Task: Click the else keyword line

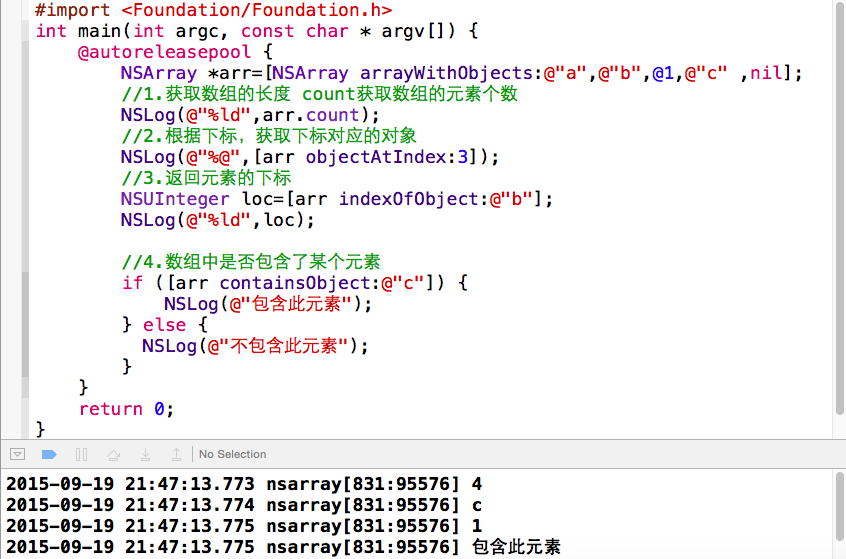Action: point(165,325)
